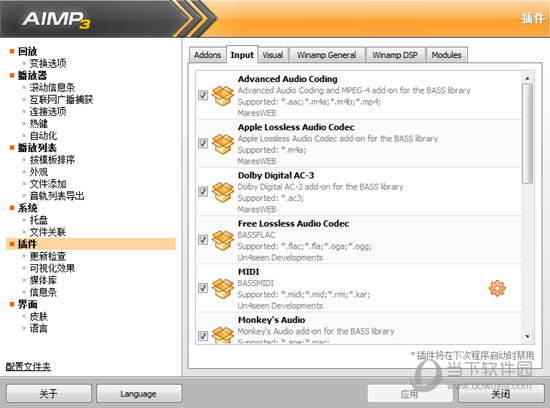Open 托盘 tray settings page
Screen dimensions: 550x408
[39, 220]
